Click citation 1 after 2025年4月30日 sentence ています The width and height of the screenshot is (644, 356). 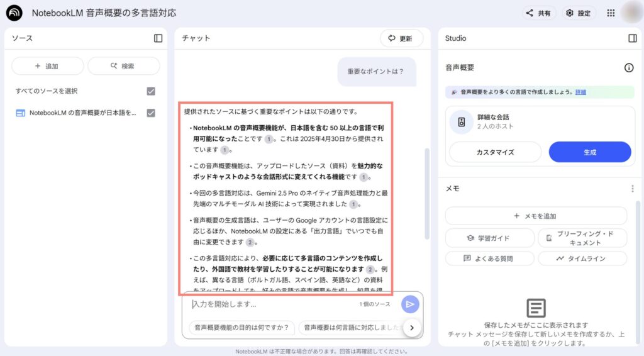225,150
